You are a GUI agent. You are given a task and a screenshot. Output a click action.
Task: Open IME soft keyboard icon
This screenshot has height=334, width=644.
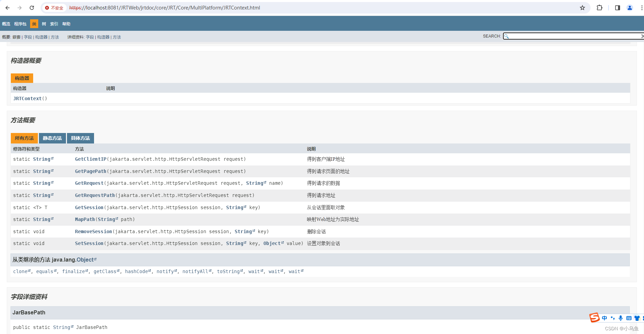[x=629, y=318]
